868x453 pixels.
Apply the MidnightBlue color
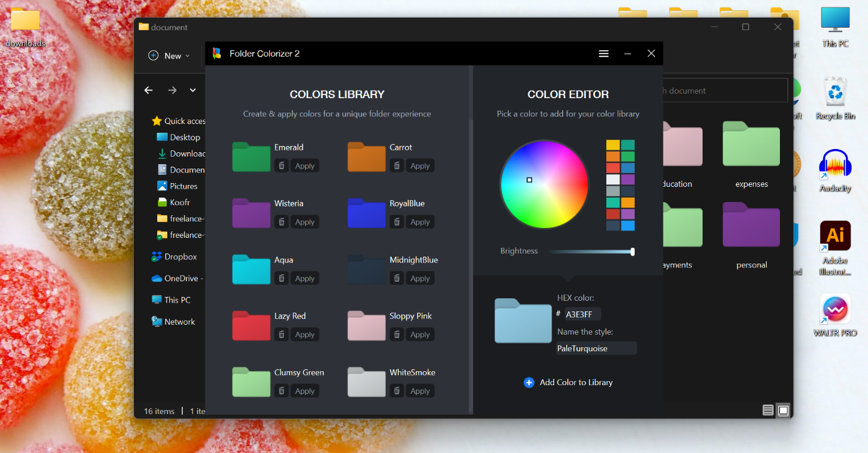420,278
